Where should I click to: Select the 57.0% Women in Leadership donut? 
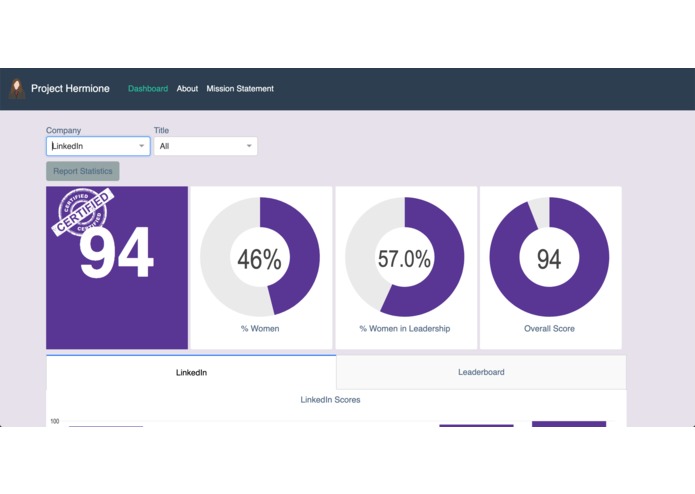pyautogui.click(x=405, y=257)
